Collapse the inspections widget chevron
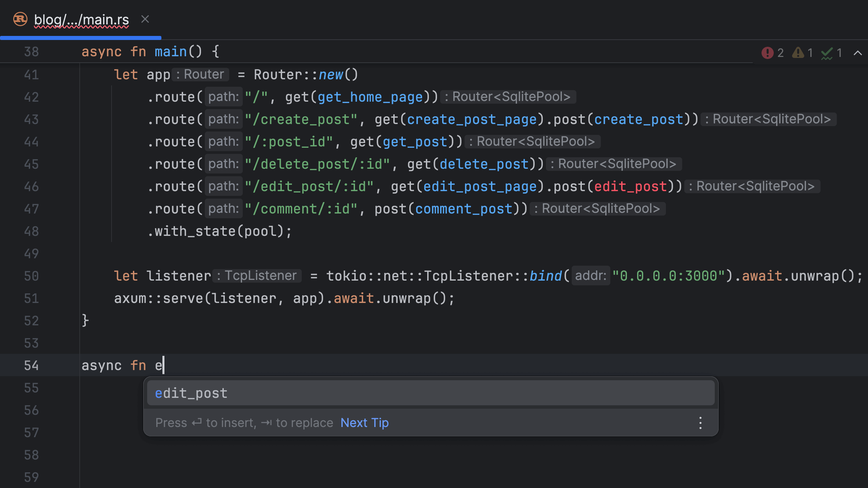Viewport: 868px width, 488px height. click(x=857, y=53)
